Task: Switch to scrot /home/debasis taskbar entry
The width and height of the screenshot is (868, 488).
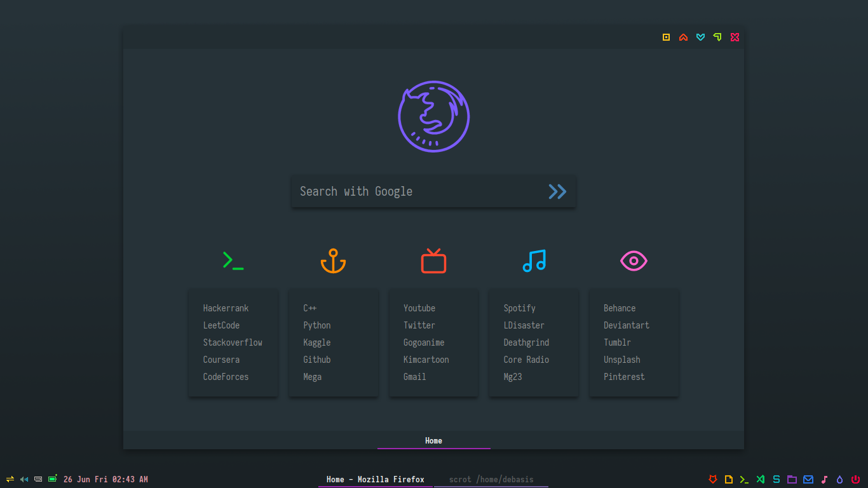Action: [x=491, y=480]
